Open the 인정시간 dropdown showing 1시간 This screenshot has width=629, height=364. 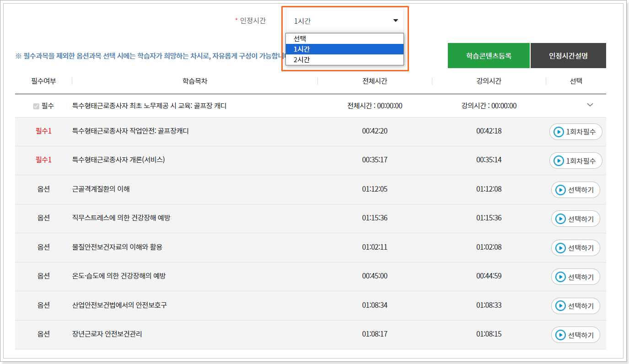(344, 21)
